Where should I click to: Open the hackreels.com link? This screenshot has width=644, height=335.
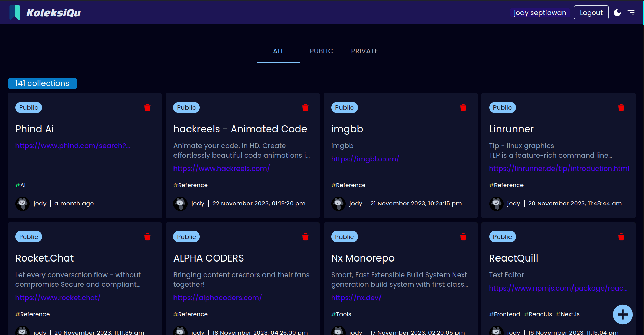pyautogui.click(x=221, y=169)
